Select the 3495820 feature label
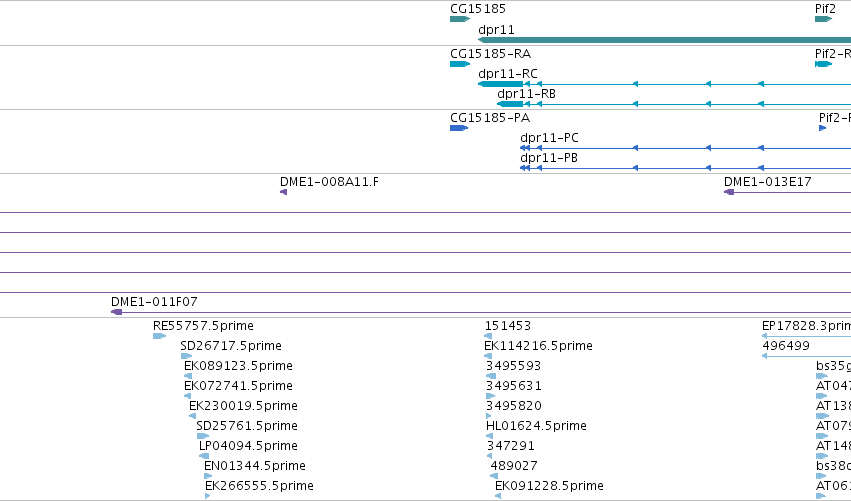 point(513,406)
